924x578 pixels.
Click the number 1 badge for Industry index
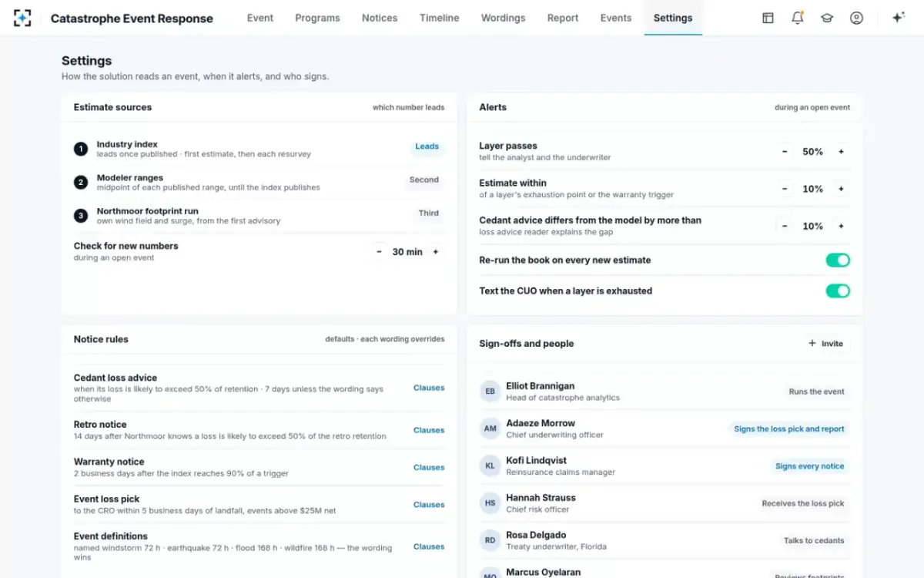tap(81, 149)
